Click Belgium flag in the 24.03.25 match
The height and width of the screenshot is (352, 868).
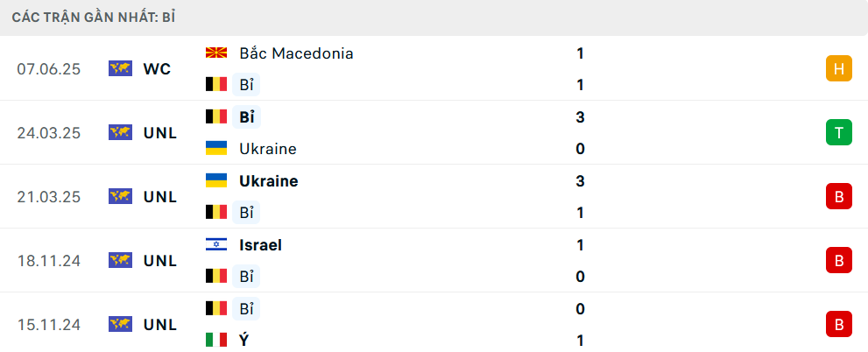point(215,116)
